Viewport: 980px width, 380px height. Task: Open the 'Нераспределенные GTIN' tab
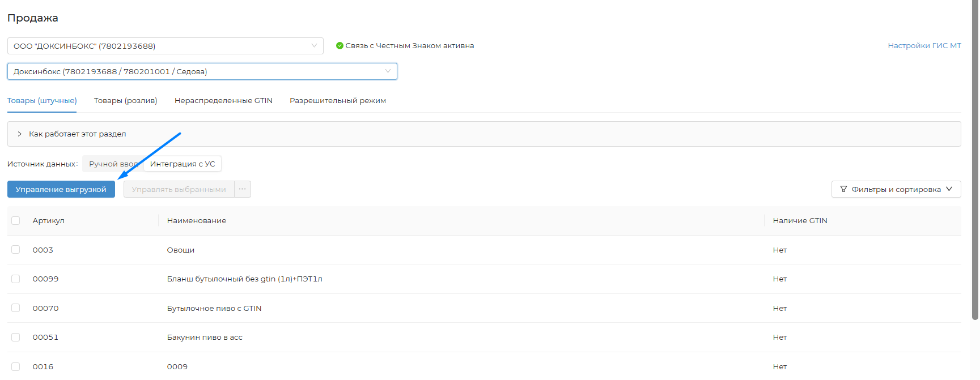[x=223, y=101]
